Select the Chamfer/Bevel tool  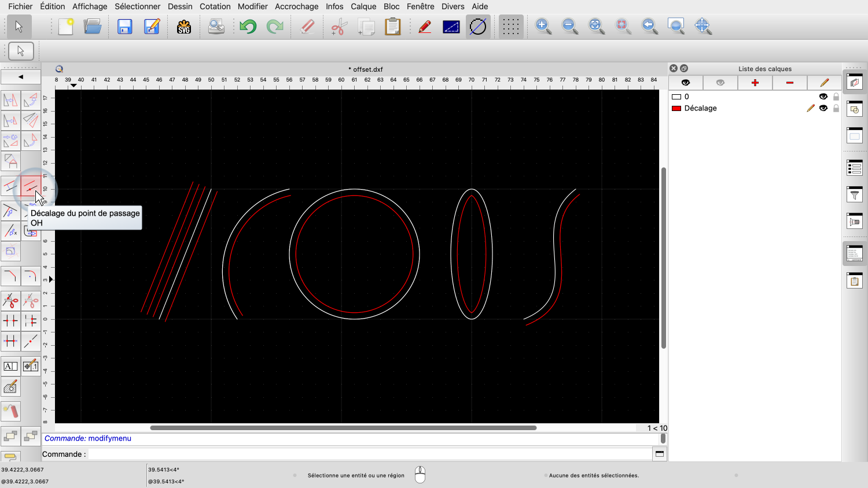click(10, 276)
